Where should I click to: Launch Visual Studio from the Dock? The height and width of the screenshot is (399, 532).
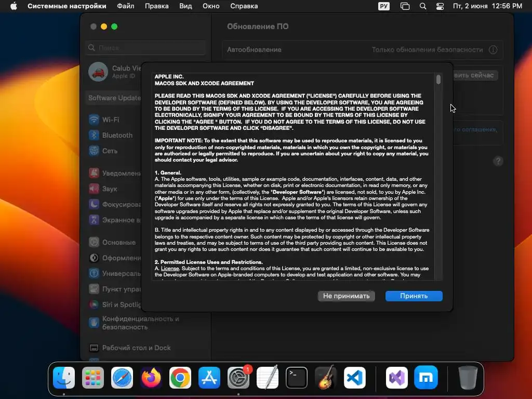396,378
